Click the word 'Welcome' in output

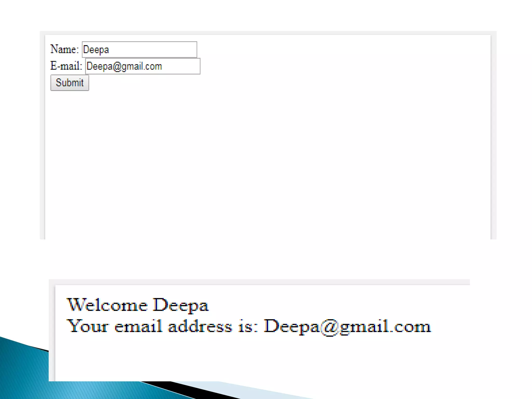click(107, 305)
